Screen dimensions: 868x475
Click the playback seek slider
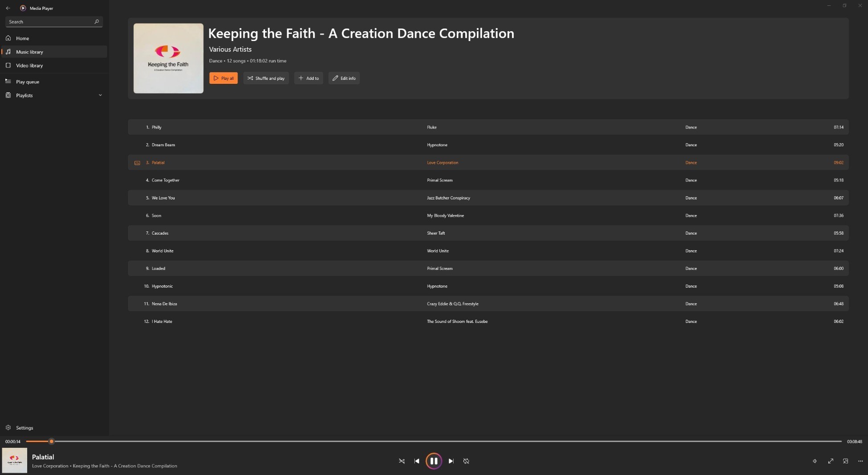pos(433,442)
